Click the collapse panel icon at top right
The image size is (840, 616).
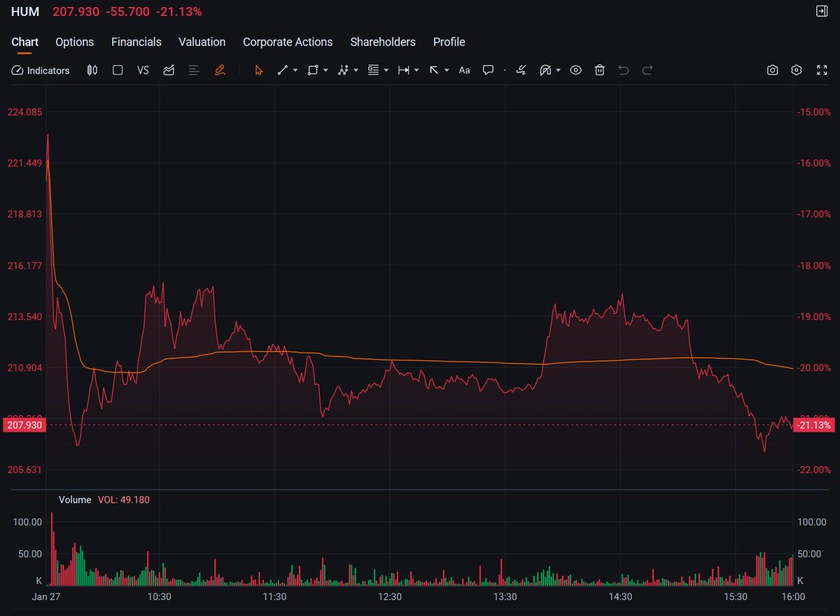coord(822,11)
